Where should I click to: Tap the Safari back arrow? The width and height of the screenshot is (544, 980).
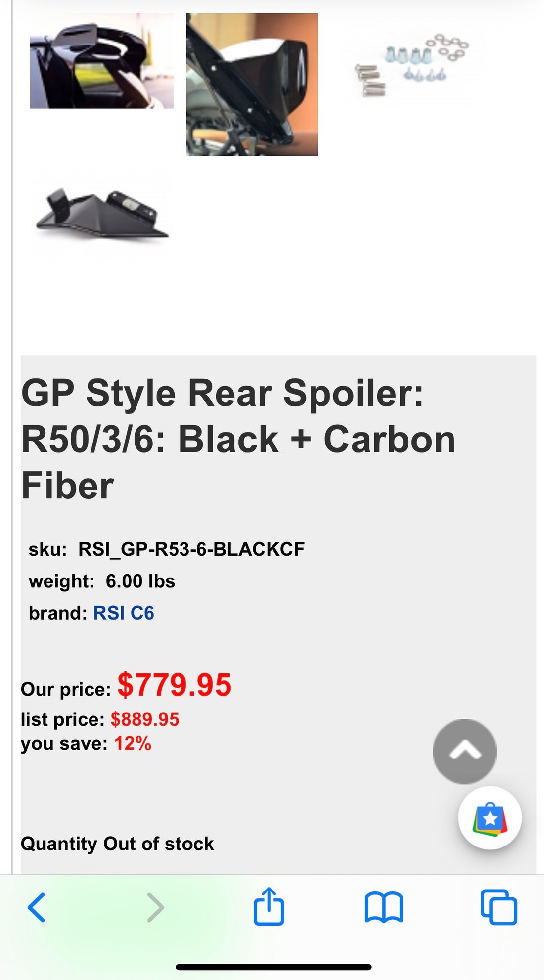[x=37, y=907]
